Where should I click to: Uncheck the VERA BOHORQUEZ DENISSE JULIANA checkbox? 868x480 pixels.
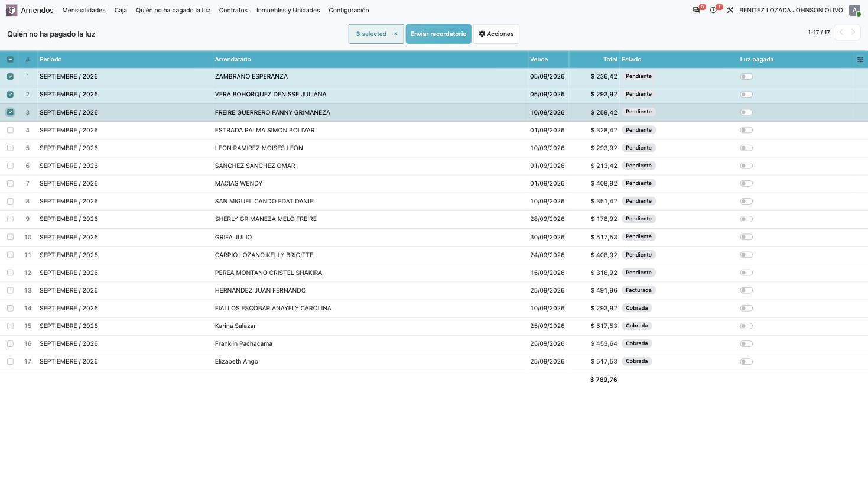click(x=10, y=94)
